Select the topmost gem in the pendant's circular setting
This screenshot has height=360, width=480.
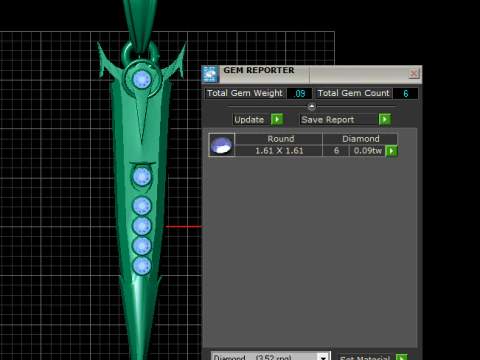pos(142,80)
